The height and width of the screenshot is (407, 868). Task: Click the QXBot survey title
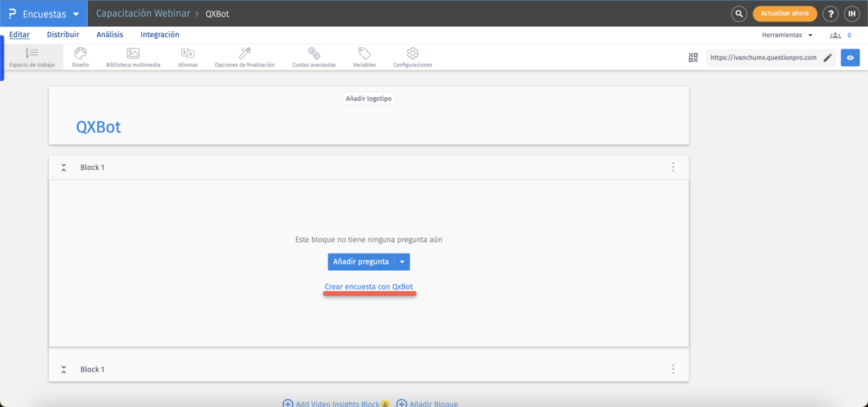click(98, 127)
